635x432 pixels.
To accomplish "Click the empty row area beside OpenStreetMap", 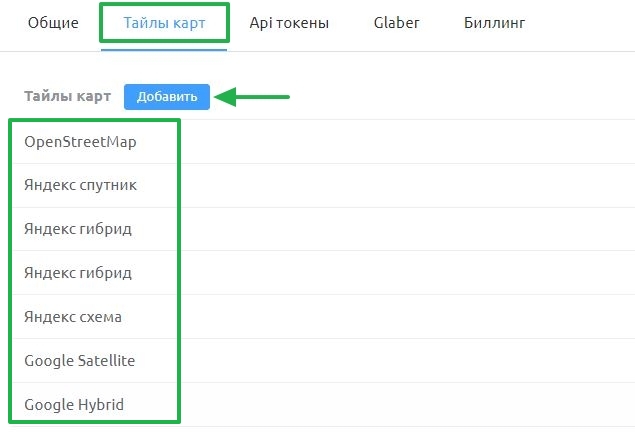I will (x=407, y=142).
